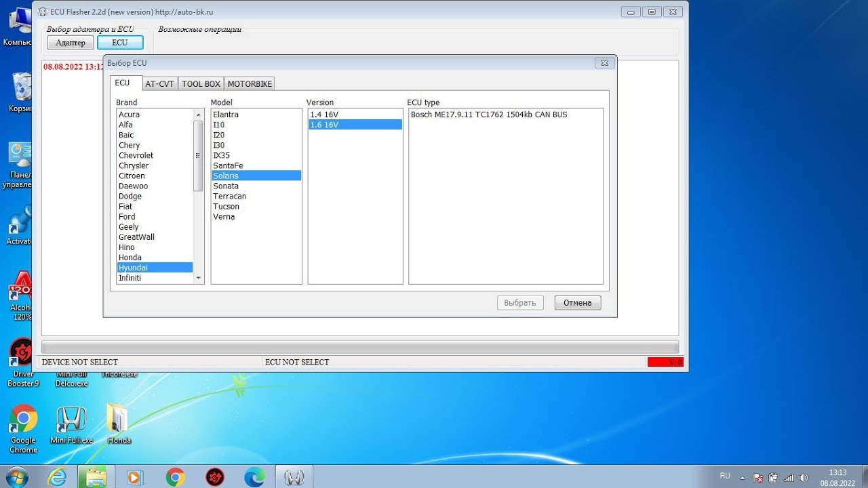Select Citroen brand
Screen dimensions: 868x488
[155, 176]
